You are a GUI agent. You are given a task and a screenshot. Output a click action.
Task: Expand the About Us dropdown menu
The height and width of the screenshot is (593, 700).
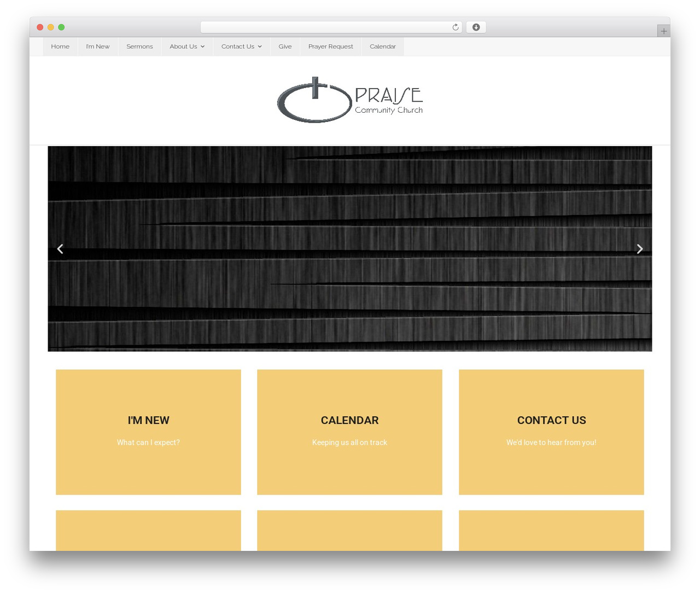187,46
